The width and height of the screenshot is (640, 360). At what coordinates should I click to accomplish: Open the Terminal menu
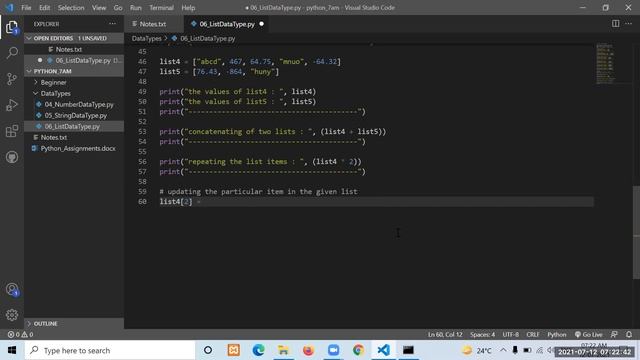(x=161, y=7)
